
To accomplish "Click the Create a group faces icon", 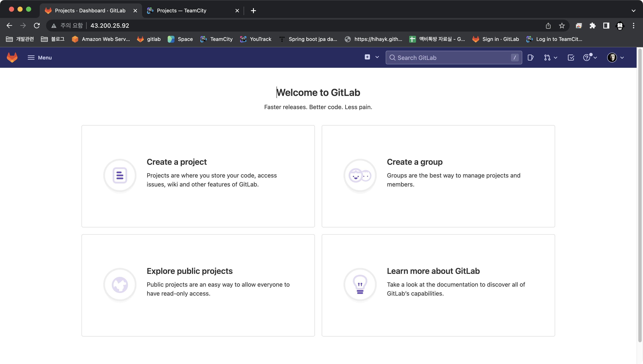I will tap(360, 176).
